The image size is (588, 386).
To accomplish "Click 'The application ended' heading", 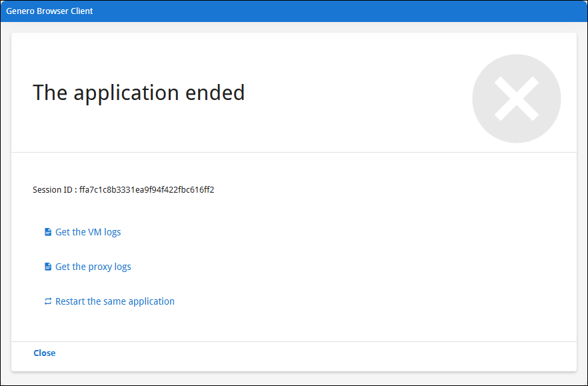I will point(139,92).
